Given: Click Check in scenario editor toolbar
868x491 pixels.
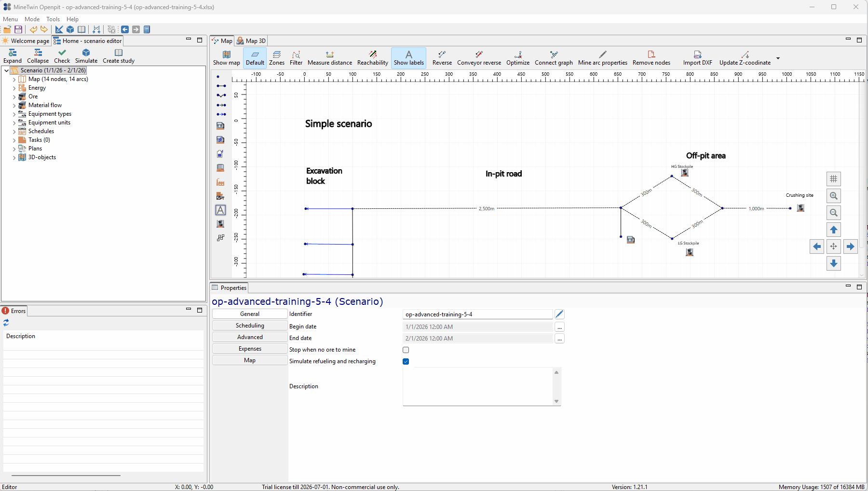Looking at the screenshot, I should tap(62, 56).
